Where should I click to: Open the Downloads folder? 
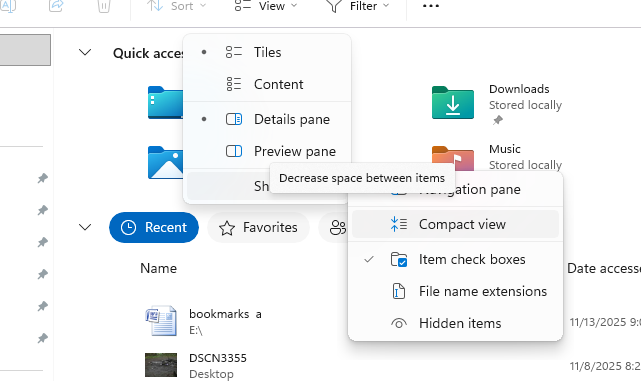click(453, 103)
